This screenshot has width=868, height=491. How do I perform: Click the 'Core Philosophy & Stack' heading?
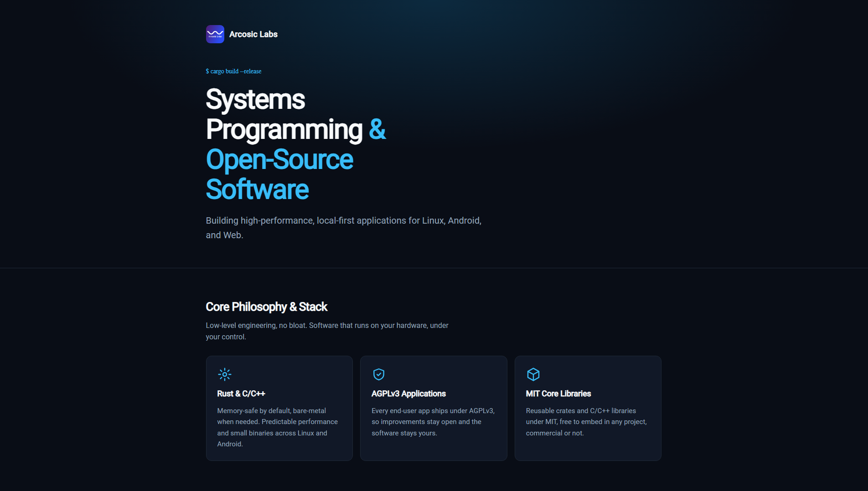pos(266,307)
